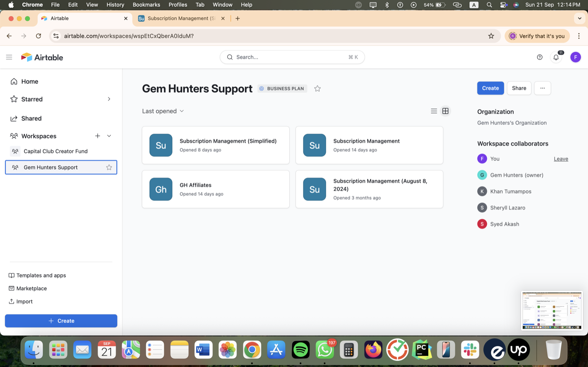Viewport: 588px width, 367px height.
Task: Open the Profiles menu
Action: tap(178, 5)
